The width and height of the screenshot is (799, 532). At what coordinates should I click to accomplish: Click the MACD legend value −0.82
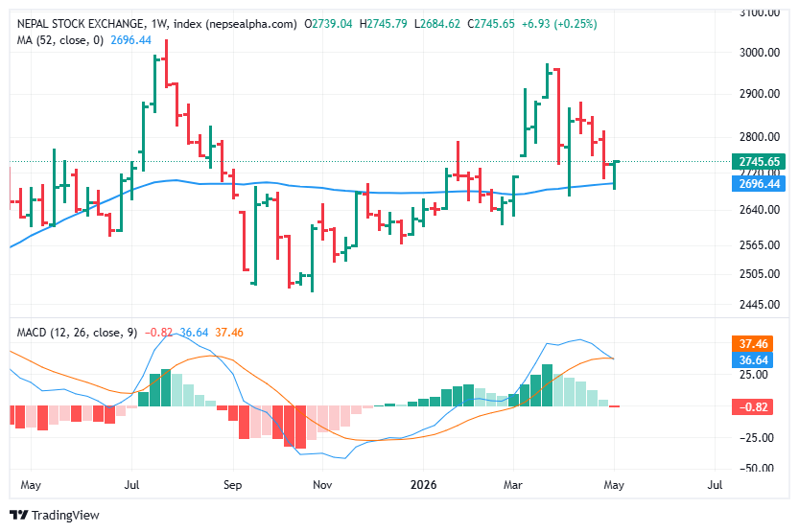pos(158,333)
